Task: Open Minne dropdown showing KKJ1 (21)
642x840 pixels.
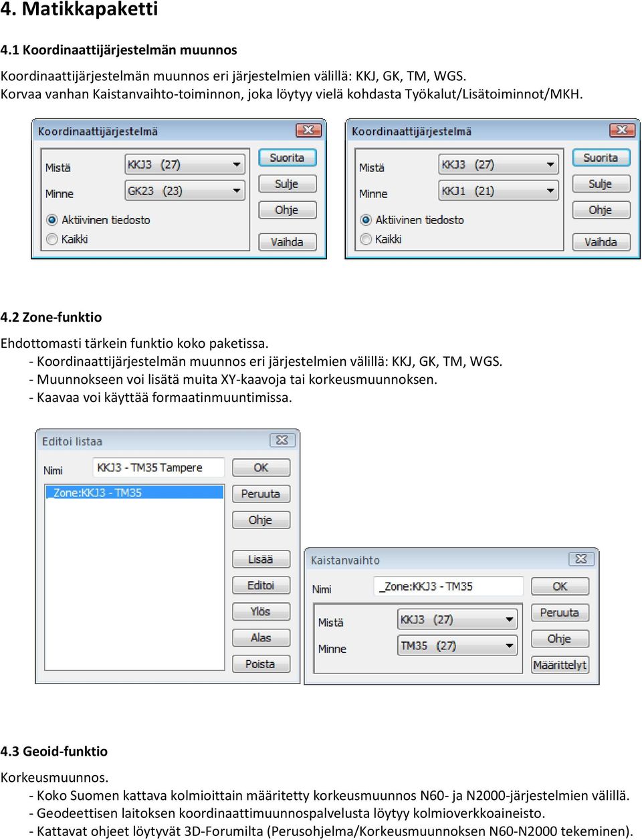Action: (x=498, y=191)
